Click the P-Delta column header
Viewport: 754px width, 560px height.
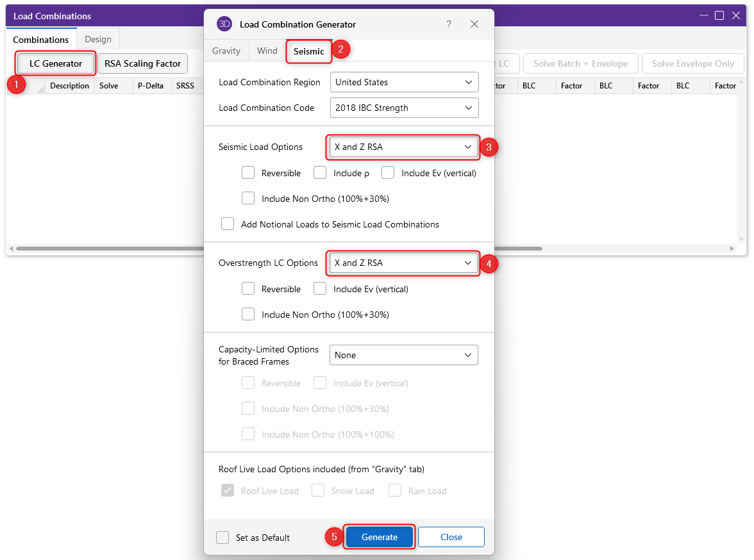point(151,86)
